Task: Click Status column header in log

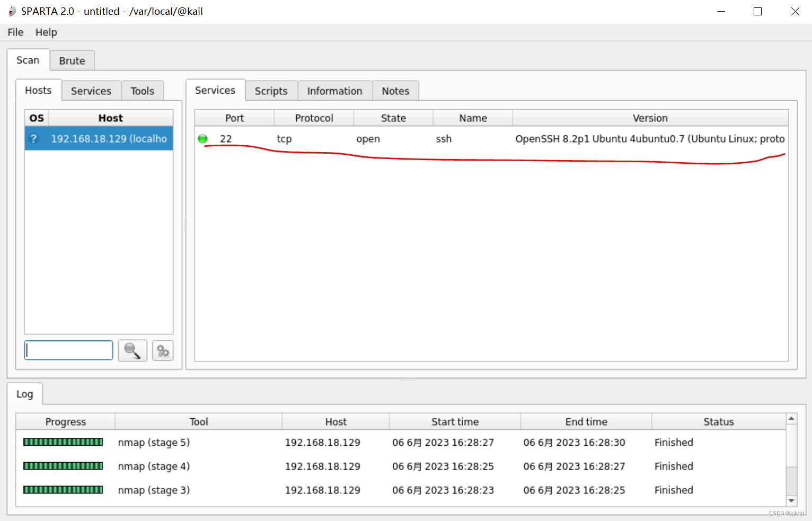Action: click(719, 421)
